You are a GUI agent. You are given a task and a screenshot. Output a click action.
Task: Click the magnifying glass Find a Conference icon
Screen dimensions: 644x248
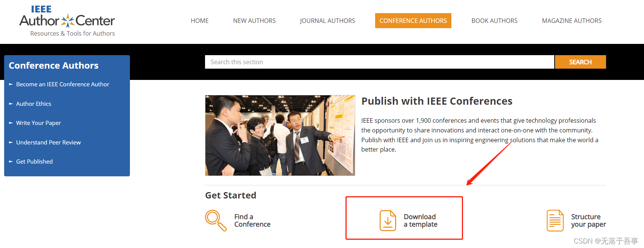216,221
